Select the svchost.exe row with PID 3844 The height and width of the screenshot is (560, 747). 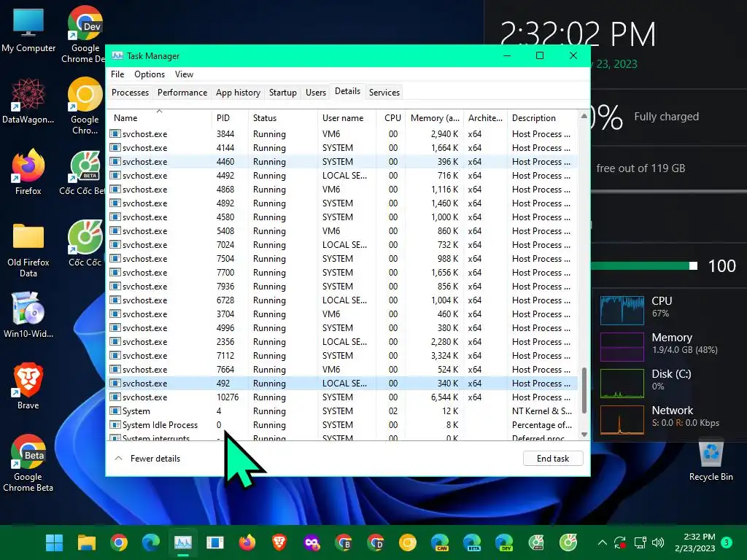[343, 134]
